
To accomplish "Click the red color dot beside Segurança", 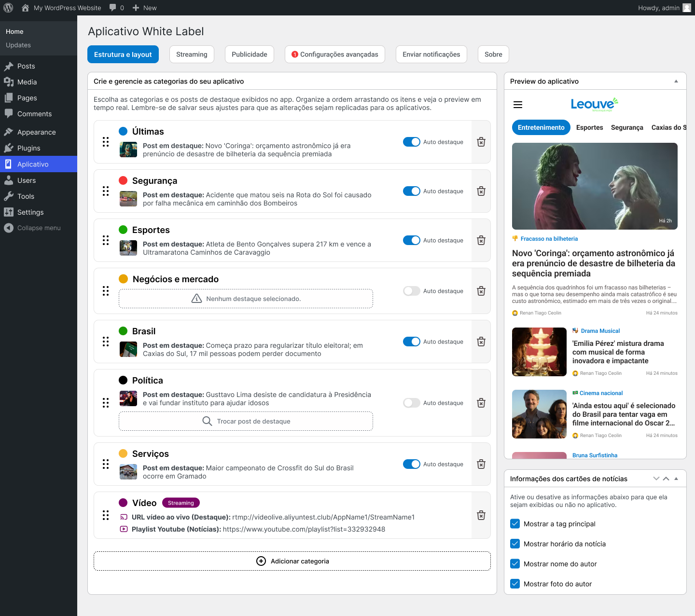I will pos(123,180).
